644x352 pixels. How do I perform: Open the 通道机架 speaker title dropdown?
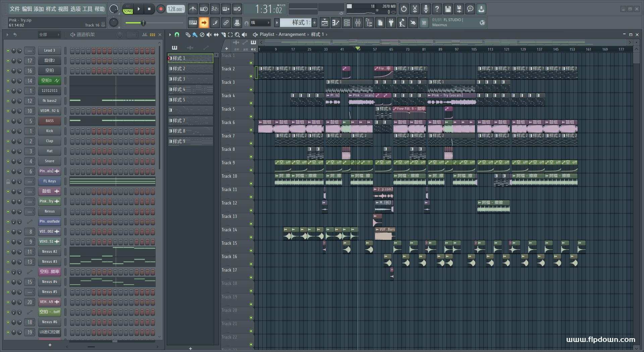[x=82, y=35]
